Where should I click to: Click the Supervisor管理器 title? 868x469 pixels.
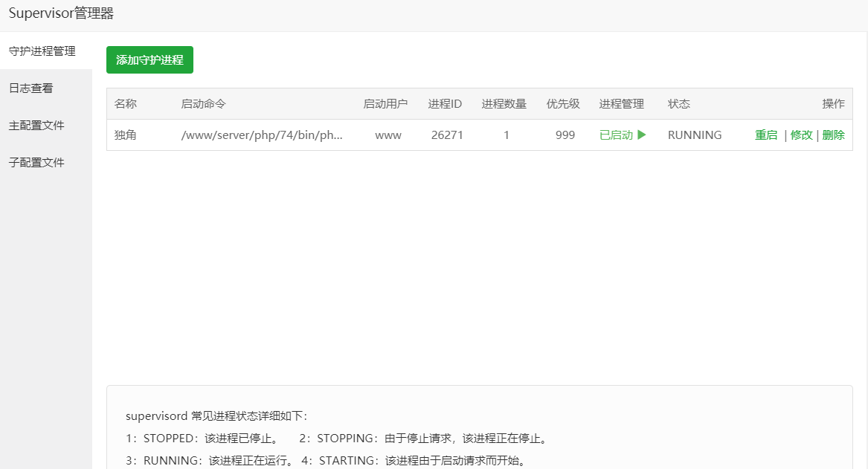pos(61,13)
